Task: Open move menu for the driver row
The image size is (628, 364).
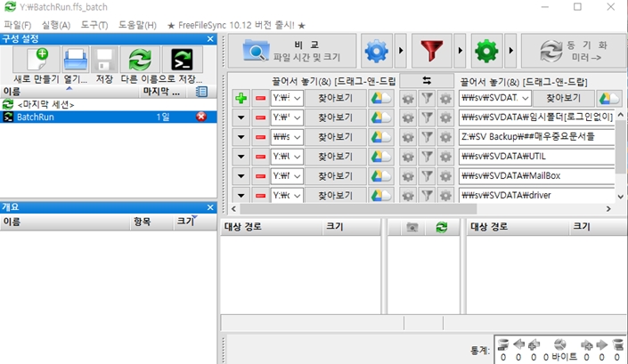Action: click(x=241, y=196)
